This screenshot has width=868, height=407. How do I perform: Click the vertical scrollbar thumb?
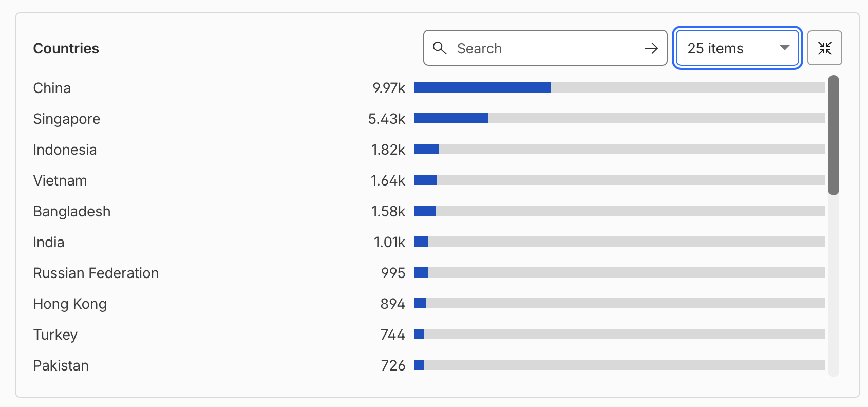tap(833, 135)
